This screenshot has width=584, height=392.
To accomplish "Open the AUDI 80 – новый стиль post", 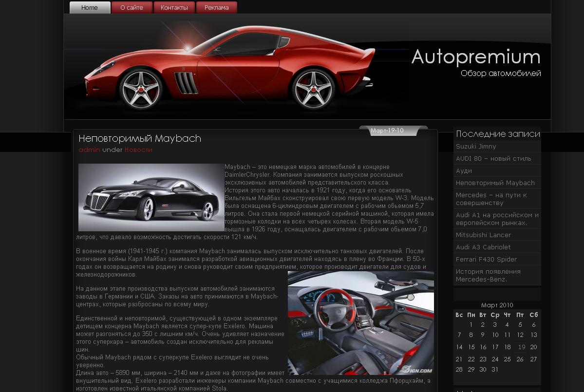I will [493, 159].
